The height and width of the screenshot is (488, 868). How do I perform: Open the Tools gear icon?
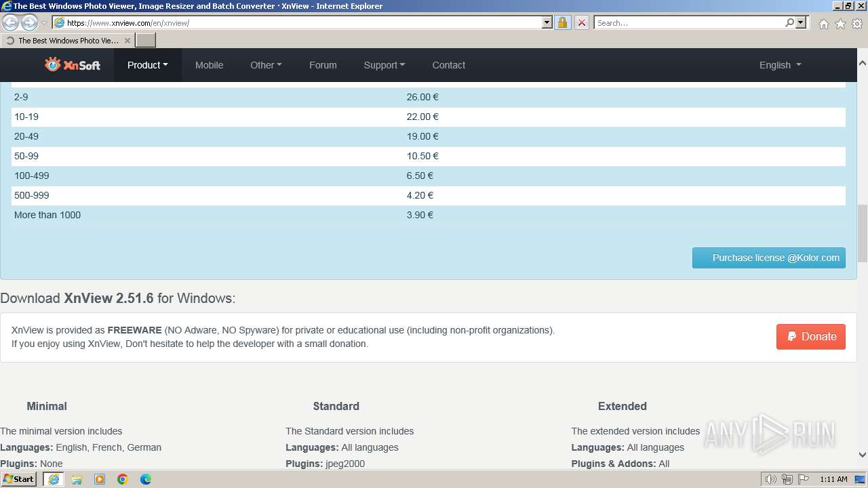click(857, 24)
